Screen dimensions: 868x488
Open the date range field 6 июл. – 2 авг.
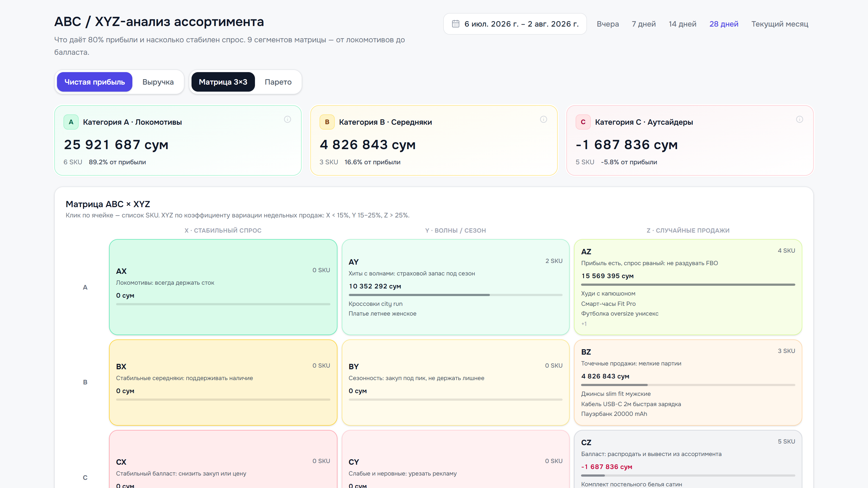click(x=515, y=24)
